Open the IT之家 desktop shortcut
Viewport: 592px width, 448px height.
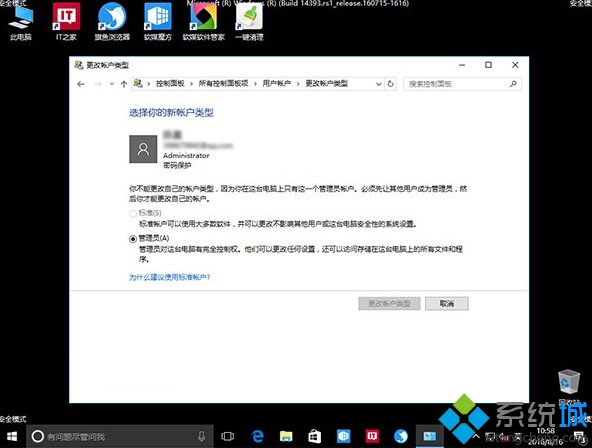66,21
